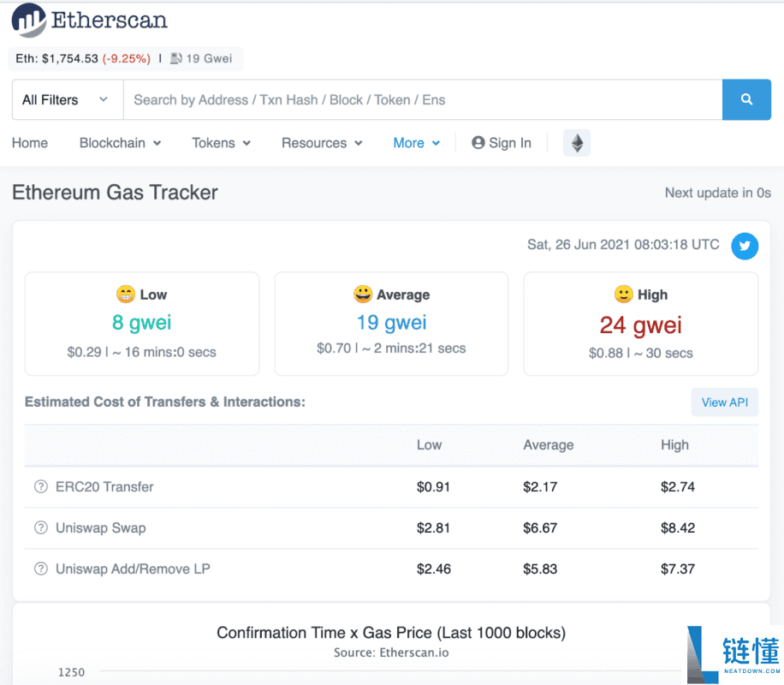Select the Low gas price card

[142, 324]
